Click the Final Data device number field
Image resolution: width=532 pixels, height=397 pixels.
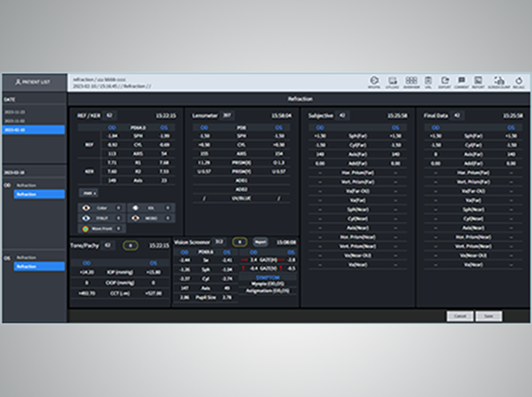click(x=457, y=115)
